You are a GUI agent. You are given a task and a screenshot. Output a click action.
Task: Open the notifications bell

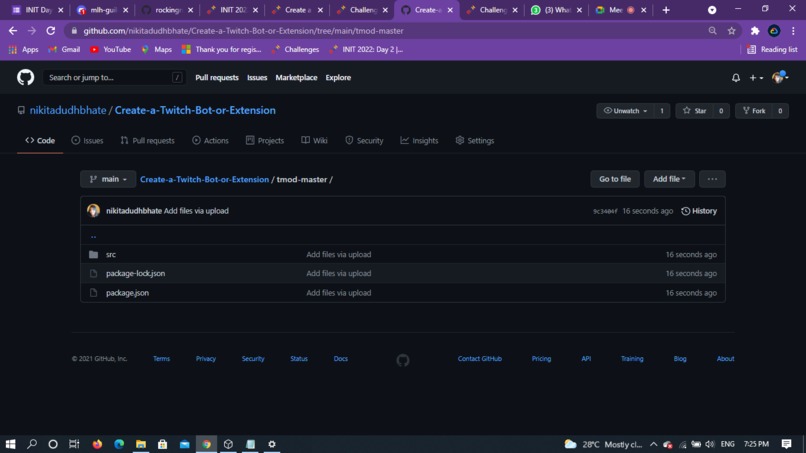(736, 78)
